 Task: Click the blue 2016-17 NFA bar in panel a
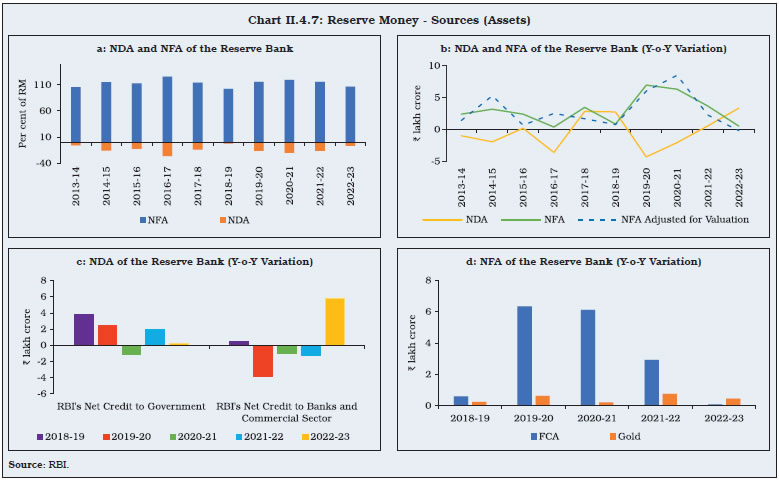[167, 109]
